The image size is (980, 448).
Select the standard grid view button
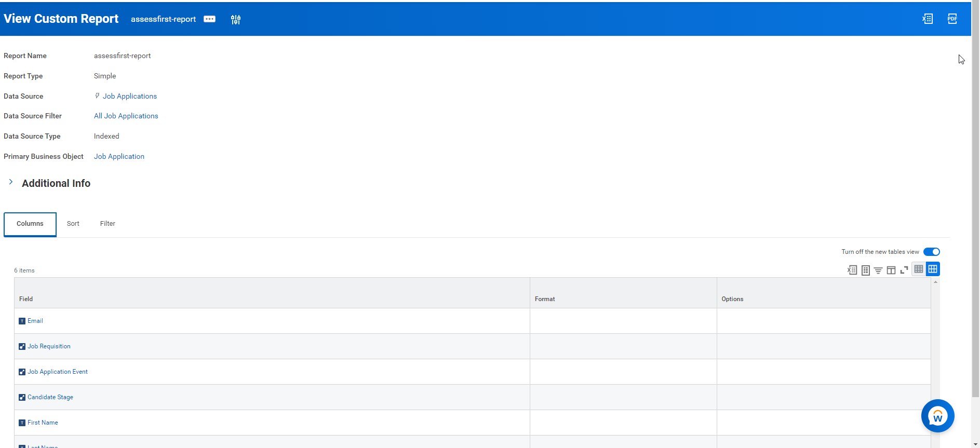click(933, 269)
